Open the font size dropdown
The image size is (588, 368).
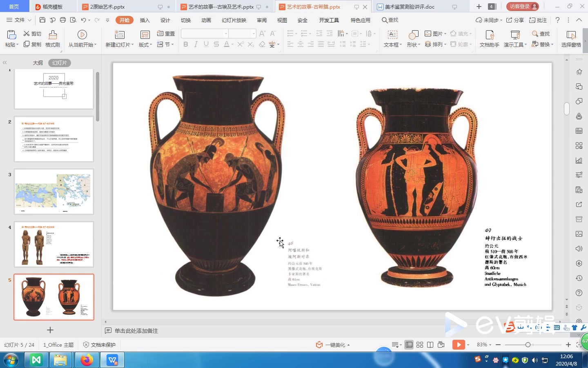254,34
